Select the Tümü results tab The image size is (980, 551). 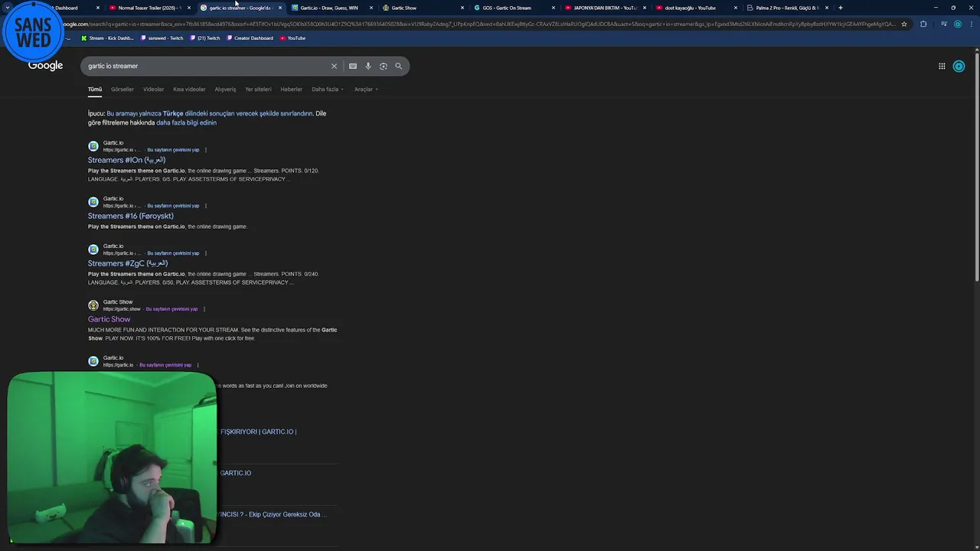pos(95,90)
